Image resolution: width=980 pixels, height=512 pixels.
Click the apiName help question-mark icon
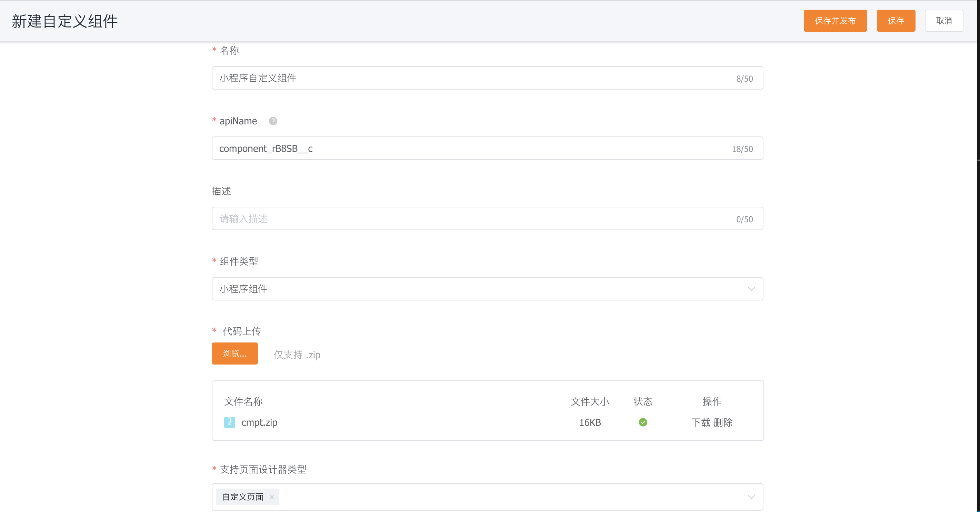point(273,121)
